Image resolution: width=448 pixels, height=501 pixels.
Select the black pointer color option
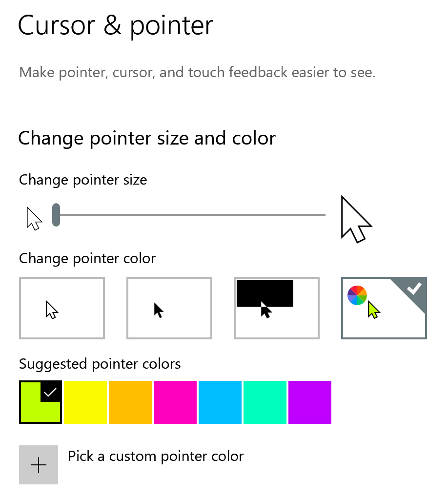click(x=169, y=308)
